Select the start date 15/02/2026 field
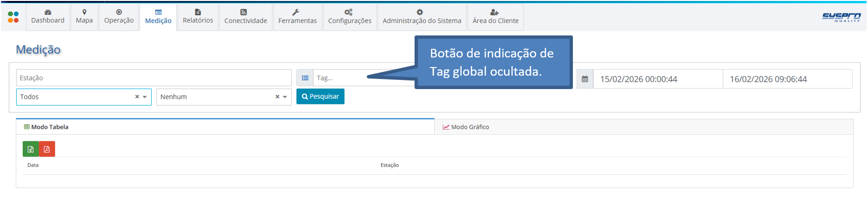This screenshot has height=204, width=868. (658, 79)
